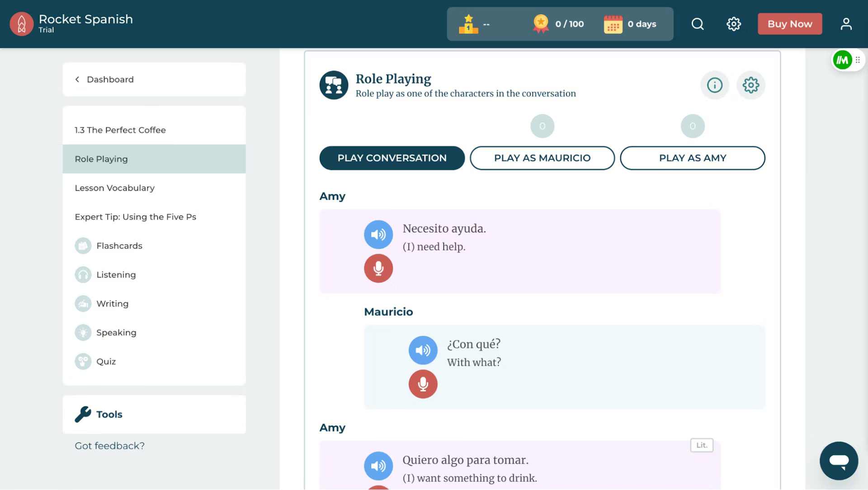The height and width of the screenshot is (490, 868).
Task: Open Flashcards activity label
Action: coord(119,246)
